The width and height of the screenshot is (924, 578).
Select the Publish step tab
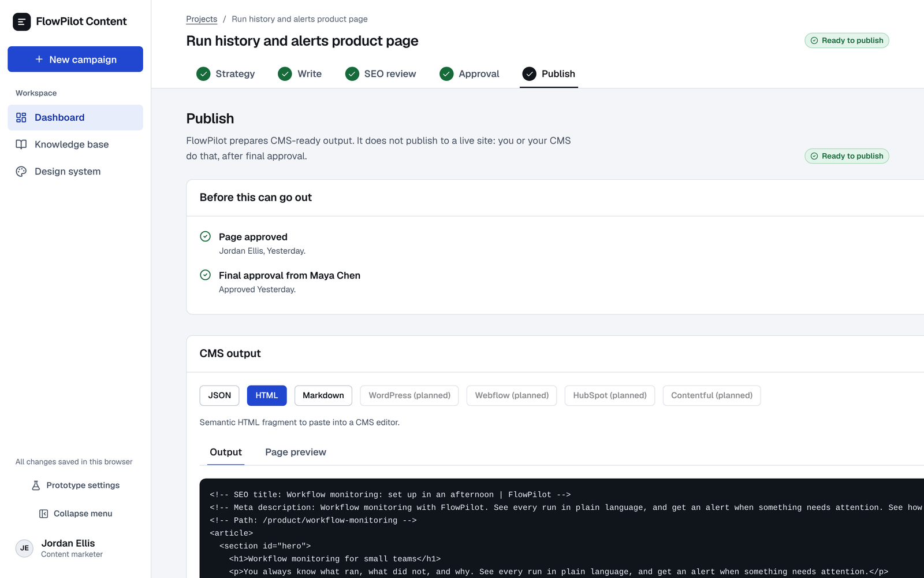click(549, 74)
